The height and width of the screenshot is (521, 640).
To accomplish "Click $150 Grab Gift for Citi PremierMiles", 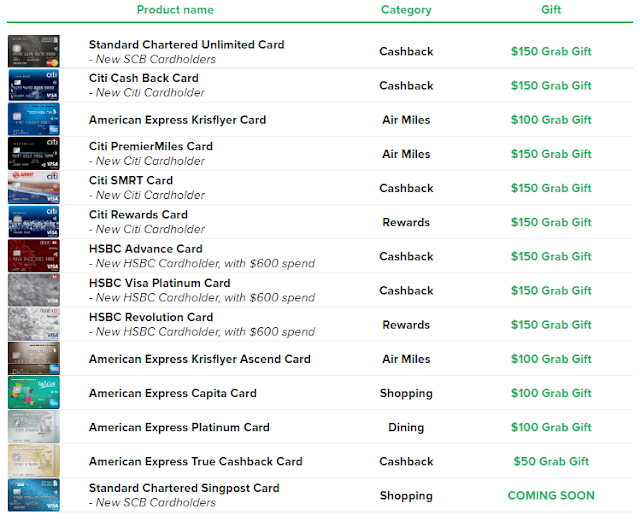I will click(551, 154).
